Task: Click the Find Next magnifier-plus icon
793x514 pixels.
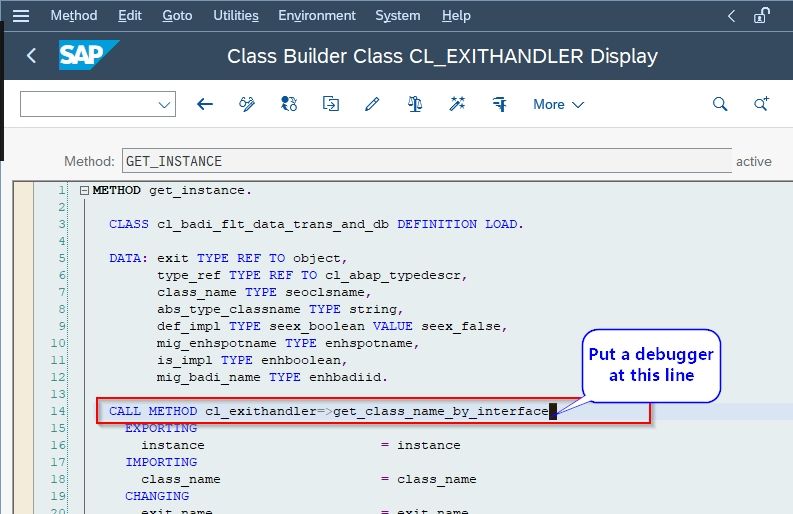Action: tap(762, 104)
